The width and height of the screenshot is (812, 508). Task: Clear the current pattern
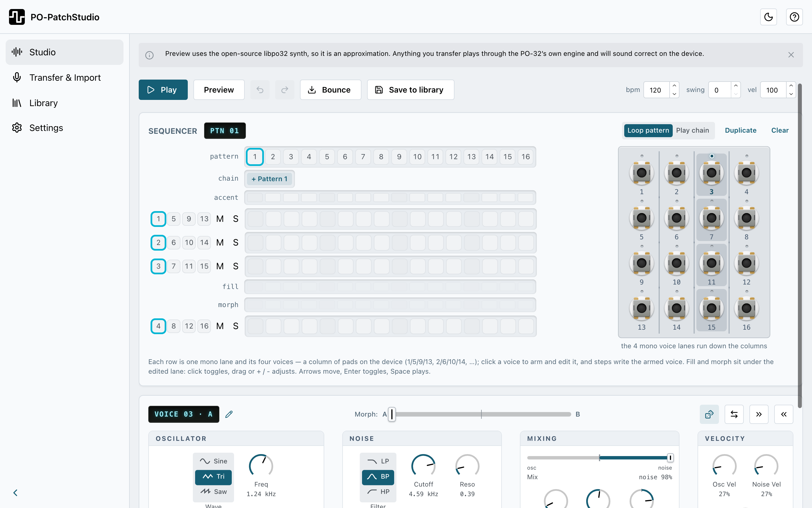coord(780,130)
